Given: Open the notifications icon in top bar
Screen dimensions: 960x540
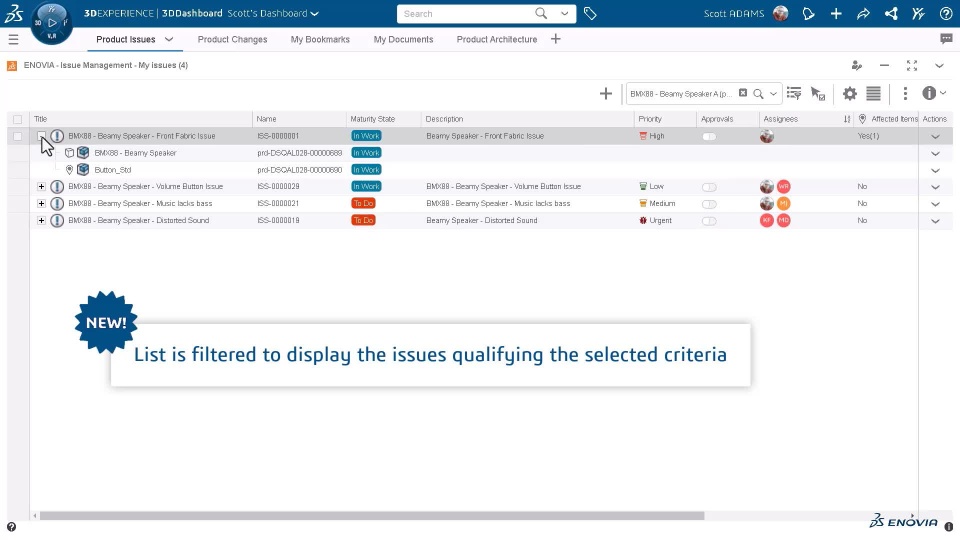Looking at the screenshot, I should (809, 13).
